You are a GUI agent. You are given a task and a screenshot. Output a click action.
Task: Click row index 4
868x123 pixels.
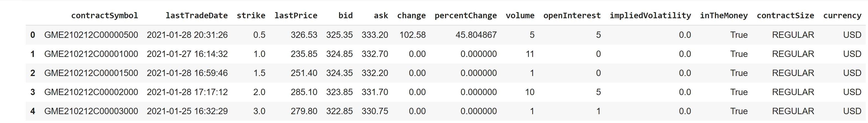33,111
